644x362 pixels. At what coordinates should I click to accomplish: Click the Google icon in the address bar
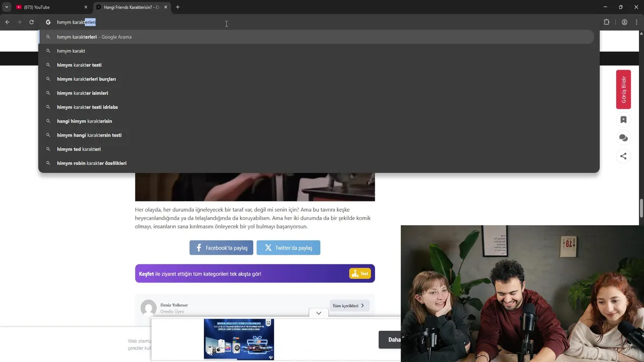pyautogui.click(x=48, y=22)
